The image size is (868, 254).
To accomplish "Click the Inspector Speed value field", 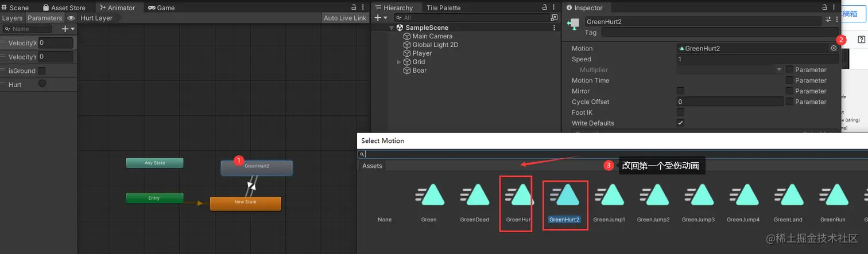I will (757, 59).
